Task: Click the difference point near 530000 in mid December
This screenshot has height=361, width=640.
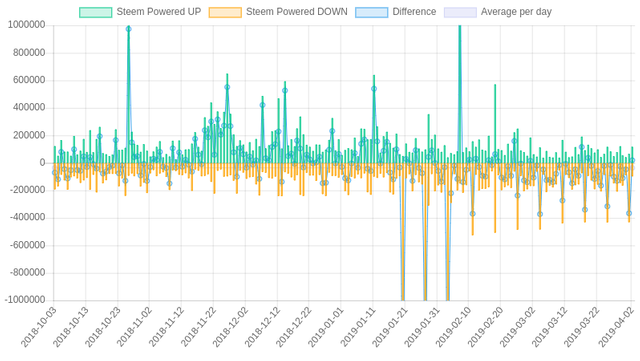Action: tap(285, 91)
